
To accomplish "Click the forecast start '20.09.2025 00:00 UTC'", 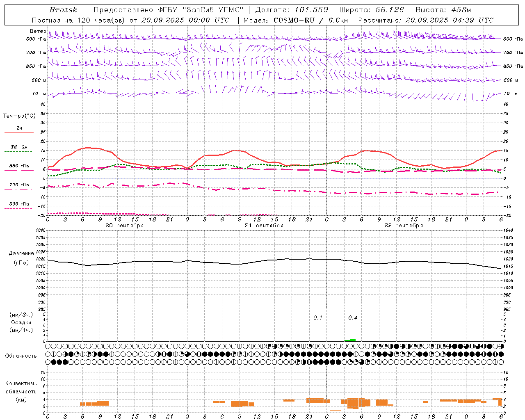I will pos(185,20).
